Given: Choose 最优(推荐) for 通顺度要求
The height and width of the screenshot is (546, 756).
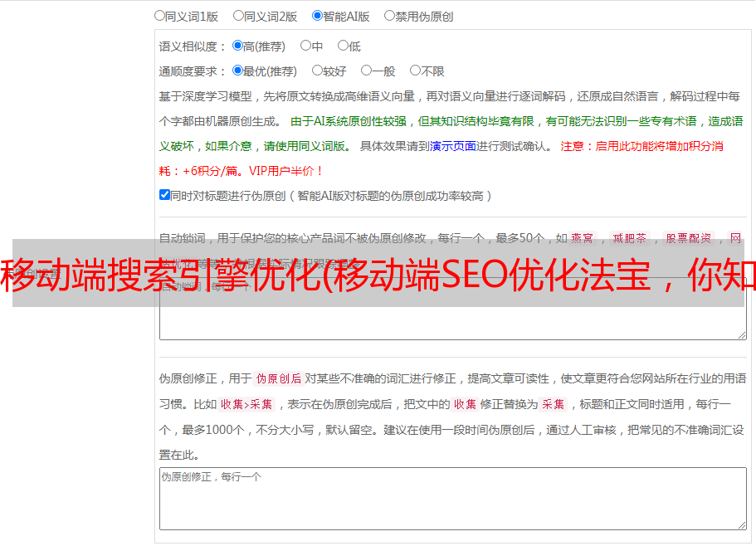Looking at the screenshot, I should [x=237, y=71].
